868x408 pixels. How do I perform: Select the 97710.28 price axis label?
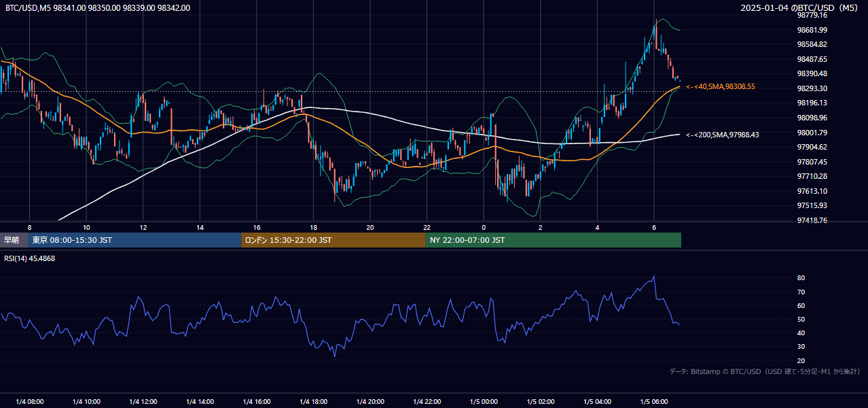(x=812, y=176)
